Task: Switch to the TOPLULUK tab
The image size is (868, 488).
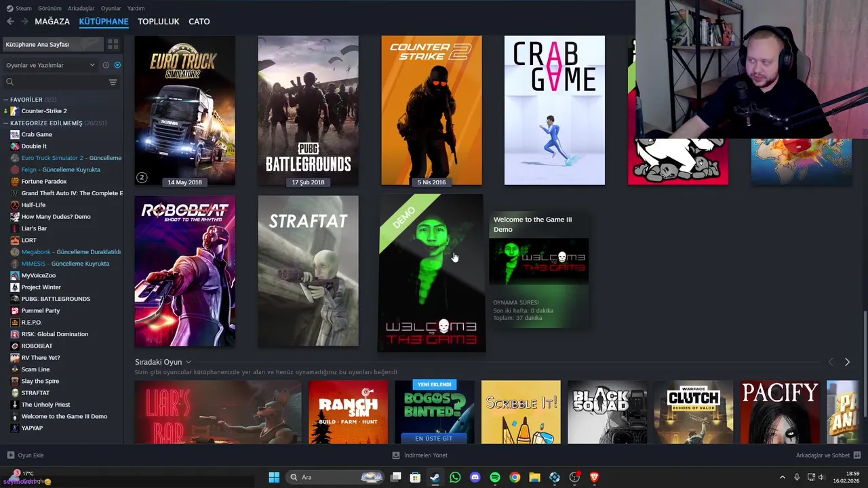Action: 159,22
